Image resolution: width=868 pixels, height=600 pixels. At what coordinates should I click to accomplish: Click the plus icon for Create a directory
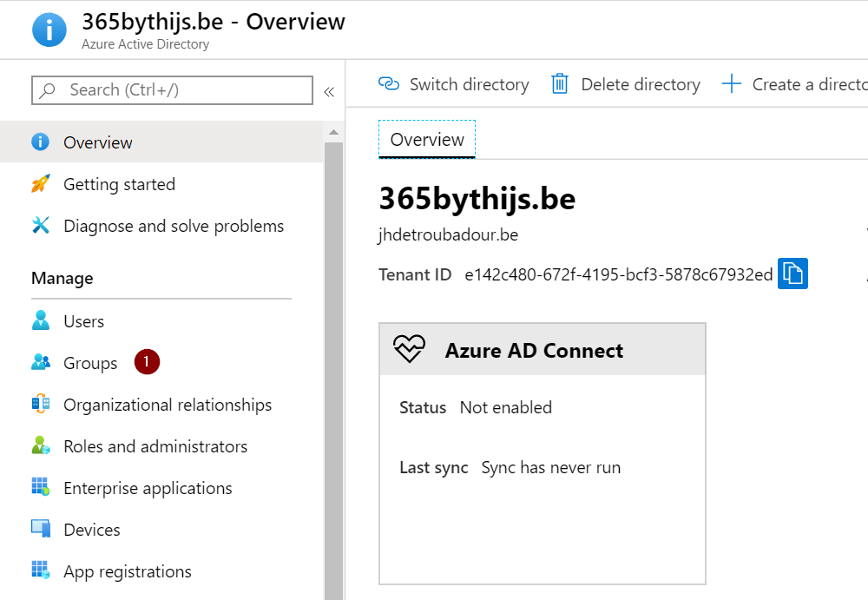pos(731,83)
